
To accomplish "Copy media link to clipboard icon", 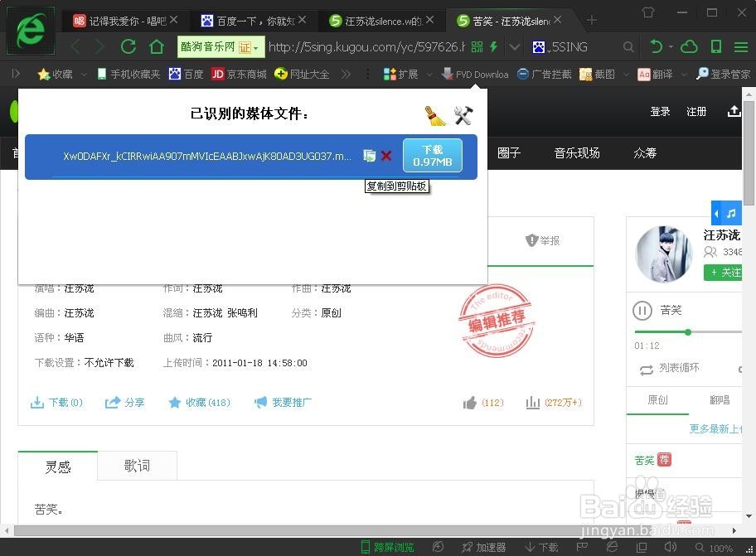I will [x=370, y=156].
